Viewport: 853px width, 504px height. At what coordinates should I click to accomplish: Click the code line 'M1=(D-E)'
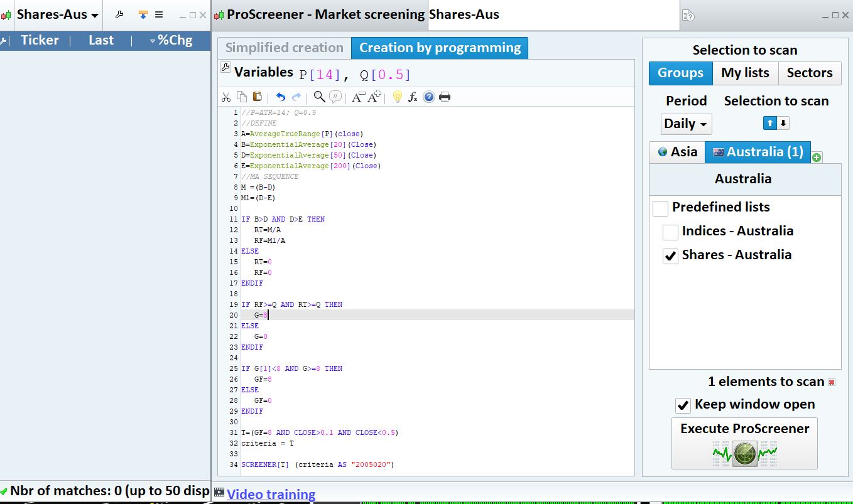(x=258, y=198)
